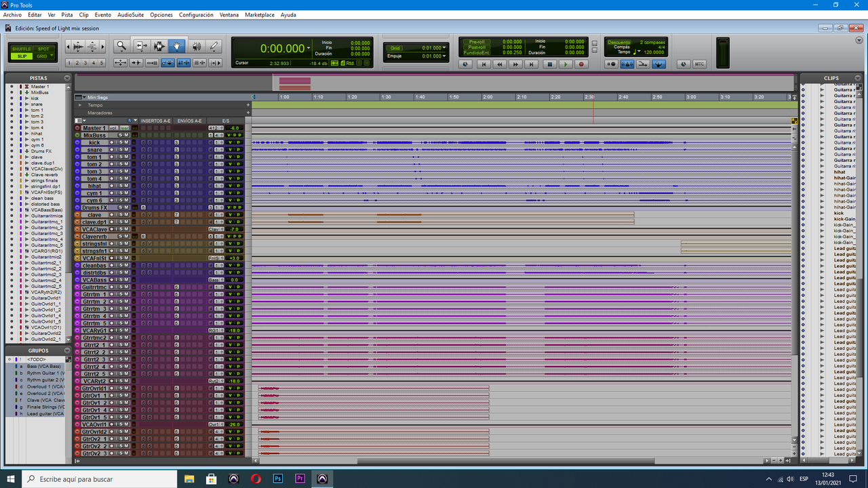
Task: Click the Fast Forward transport button
Action: [x=515, y=64]
